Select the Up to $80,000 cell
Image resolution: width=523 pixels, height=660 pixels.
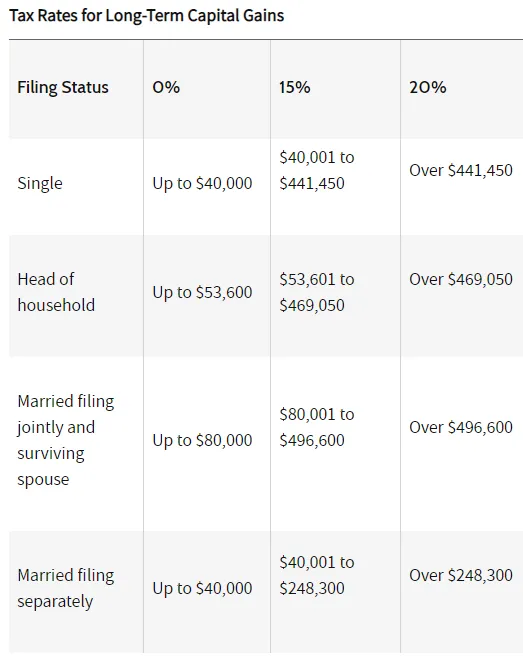[x=202, y=440]
